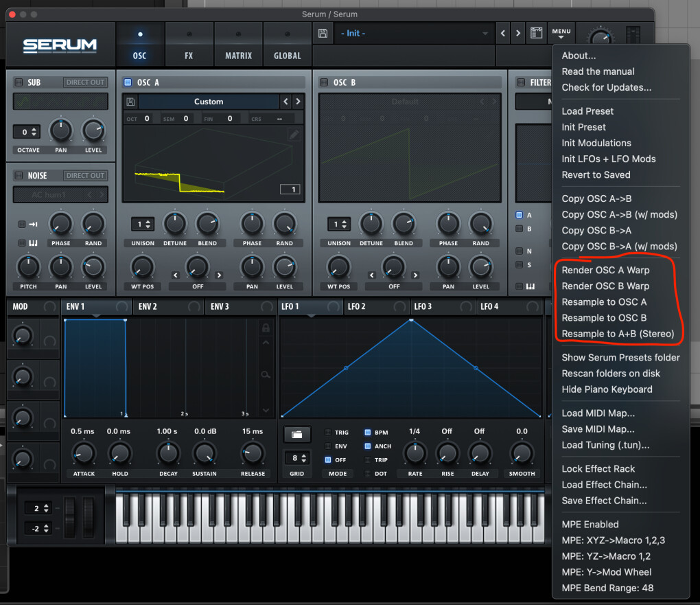Open the AC hum1 noise selector
This screenshot has width=700, height=605.
pos(60,194)
